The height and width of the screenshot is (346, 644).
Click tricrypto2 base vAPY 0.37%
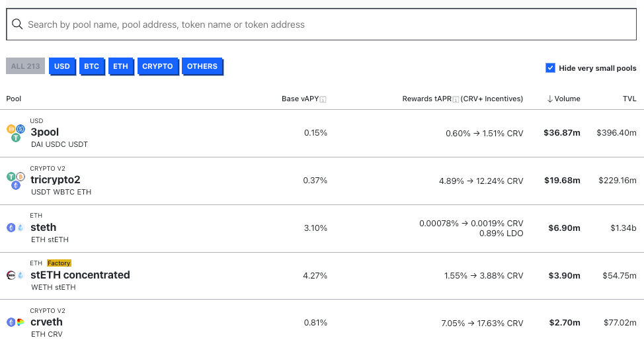point(315,181)
